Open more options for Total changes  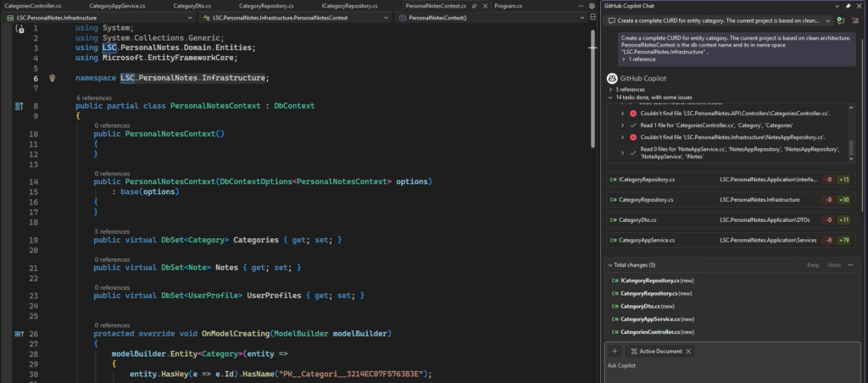(x=850, y=265)
